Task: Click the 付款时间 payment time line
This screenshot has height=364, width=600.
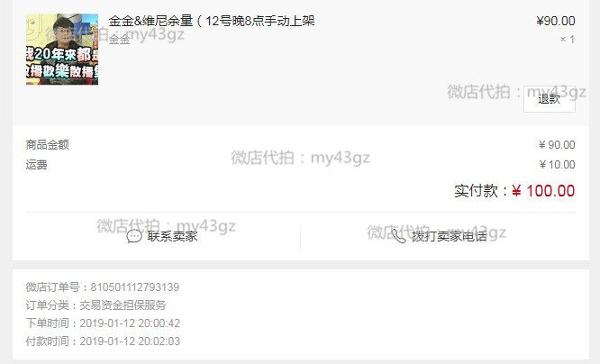Action: tap(103, 341)
